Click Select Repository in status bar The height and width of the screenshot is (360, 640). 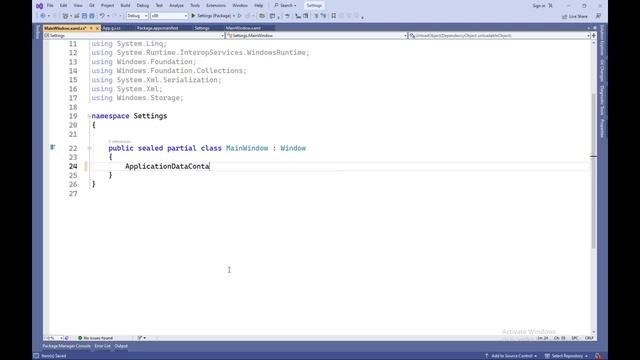pyautogui.click(x=566, y=356)
